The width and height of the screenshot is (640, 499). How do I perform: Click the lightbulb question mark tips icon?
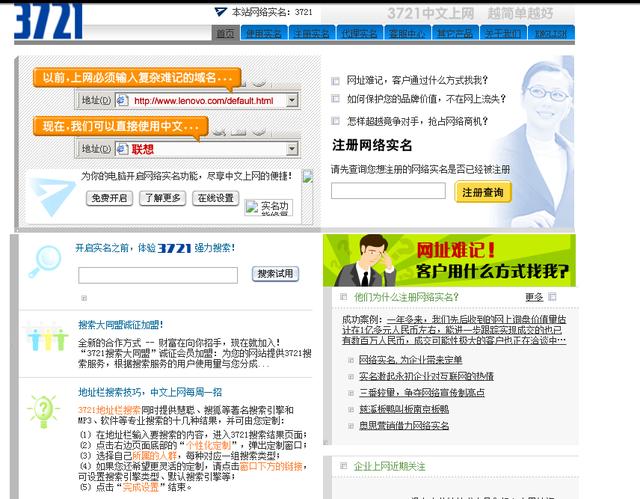coord(42,412)
